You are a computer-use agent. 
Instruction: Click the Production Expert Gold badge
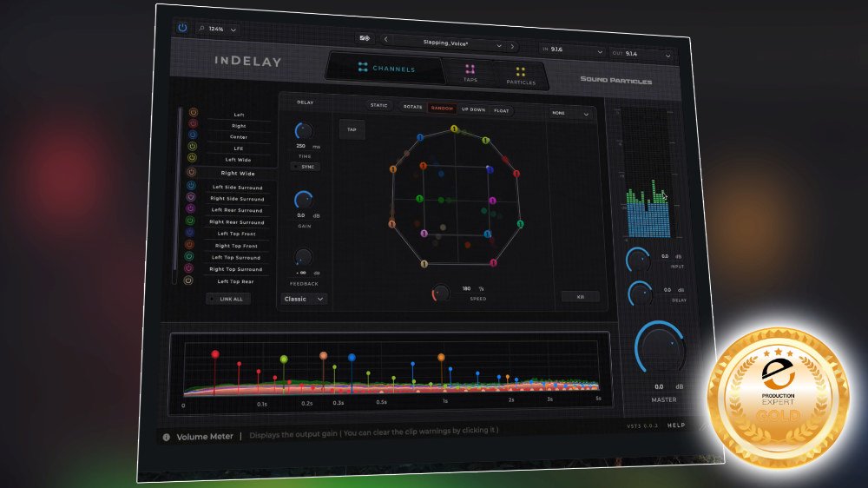pos(778,398)
